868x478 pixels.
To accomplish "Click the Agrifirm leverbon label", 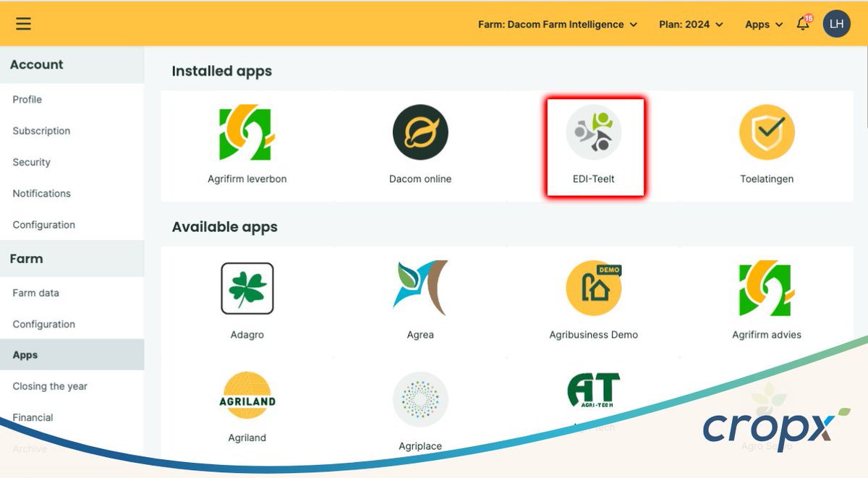I will click(x=247, y=179).
